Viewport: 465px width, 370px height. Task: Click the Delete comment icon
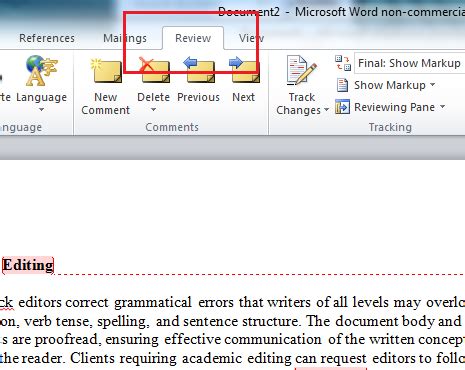[x=154, y=70]
